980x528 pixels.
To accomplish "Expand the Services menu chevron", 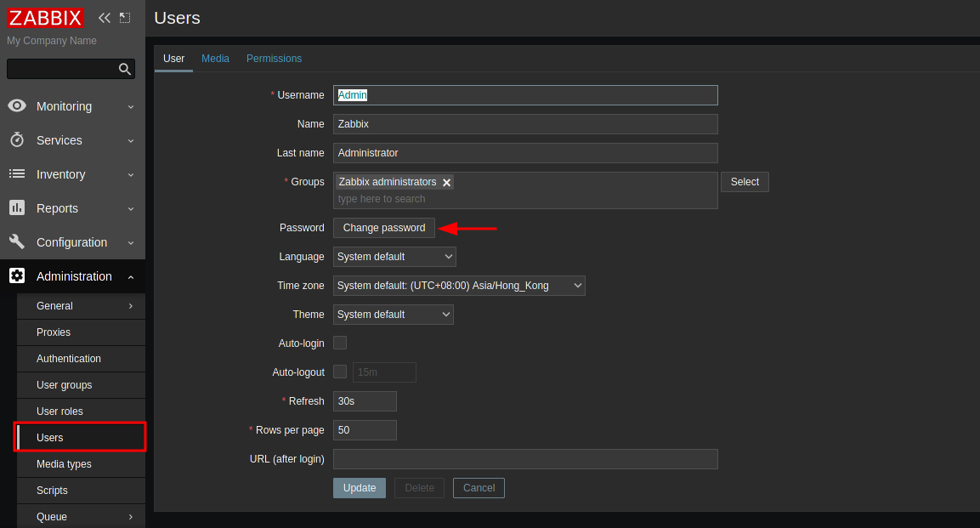I will [x=131, y=140].
